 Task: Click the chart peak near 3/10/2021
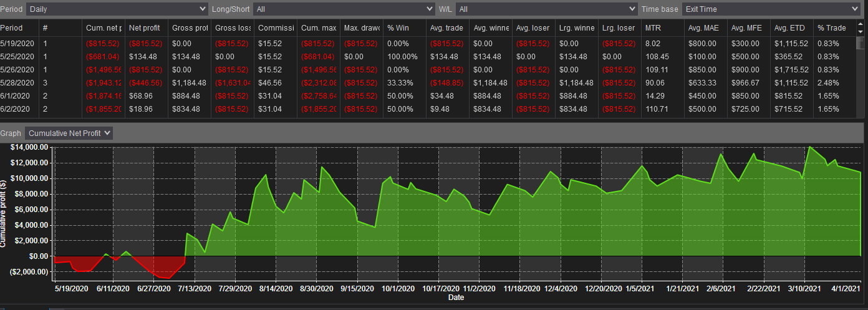[809, 147]
